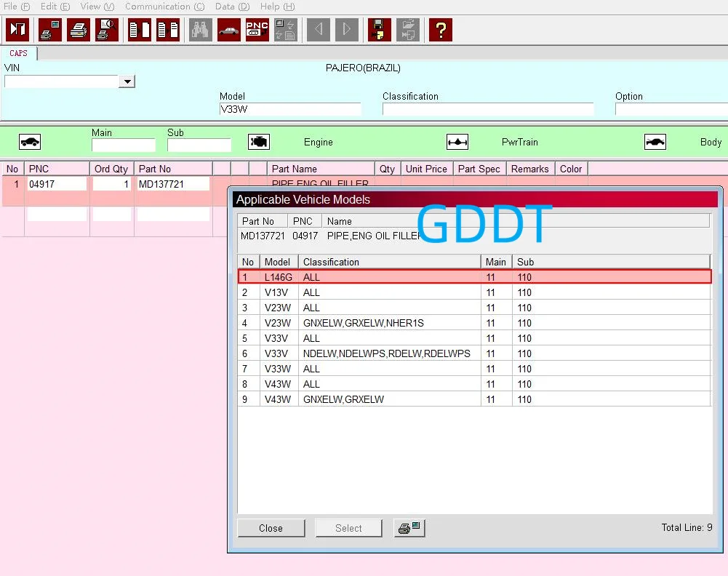The width and height of the screenshot is (728, 576).
Task: Select row 8 V43W ALL
Action: click(474, 384)
